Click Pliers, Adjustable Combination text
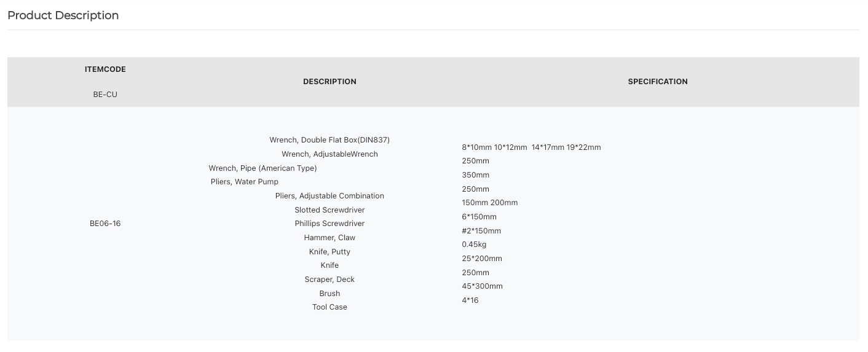 click(x=329, y=196)
